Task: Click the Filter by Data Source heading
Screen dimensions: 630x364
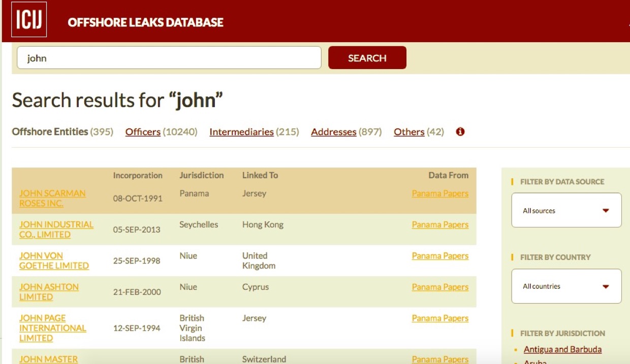Action: point(562,181)
